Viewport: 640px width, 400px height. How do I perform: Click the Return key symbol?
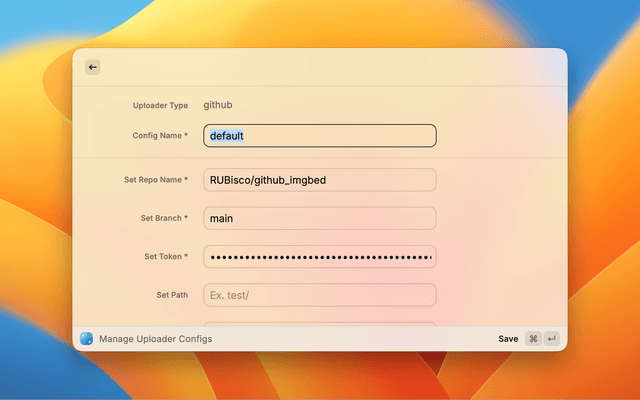(x=551, y=339)
